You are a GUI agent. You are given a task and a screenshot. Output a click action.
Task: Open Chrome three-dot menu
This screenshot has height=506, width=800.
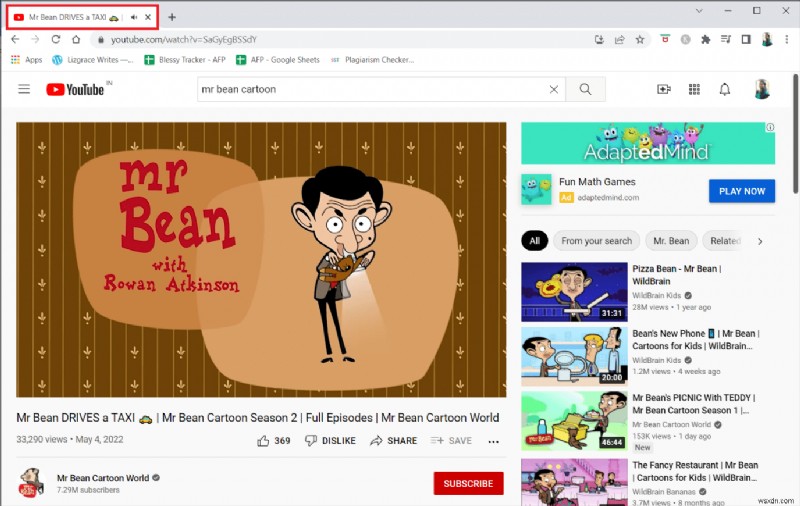[x=787, y=39]
